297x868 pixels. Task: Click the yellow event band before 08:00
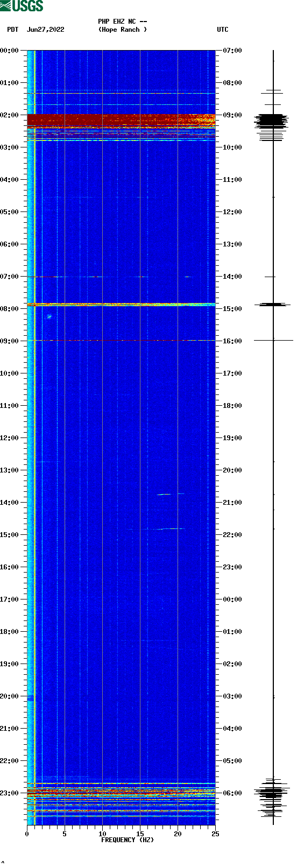point(121,305)
